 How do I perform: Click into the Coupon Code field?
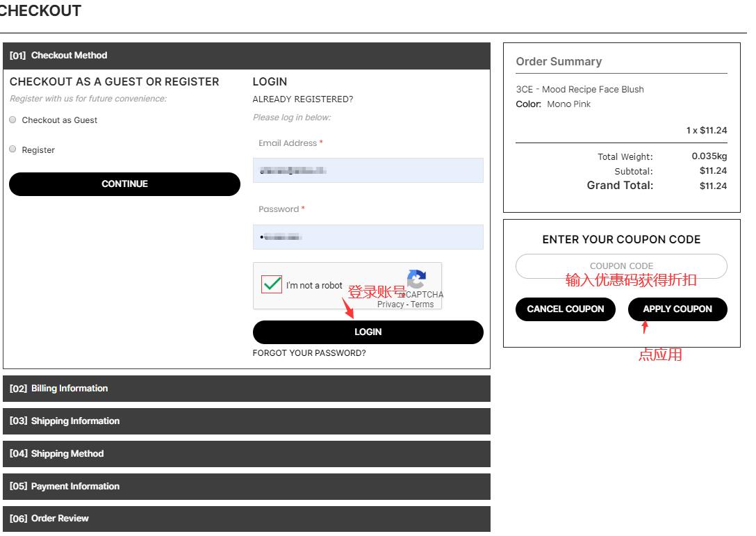pos(621,266)
